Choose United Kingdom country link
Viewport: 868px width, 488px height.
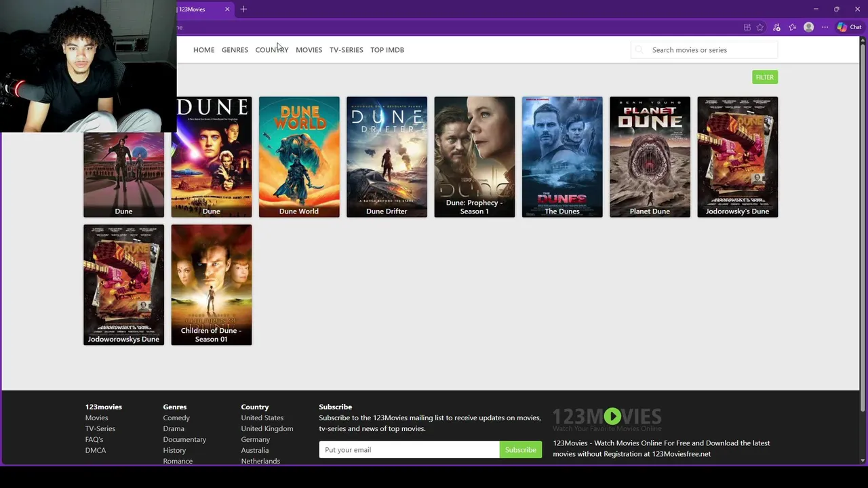pyautogui.click(x=267, y=428)
